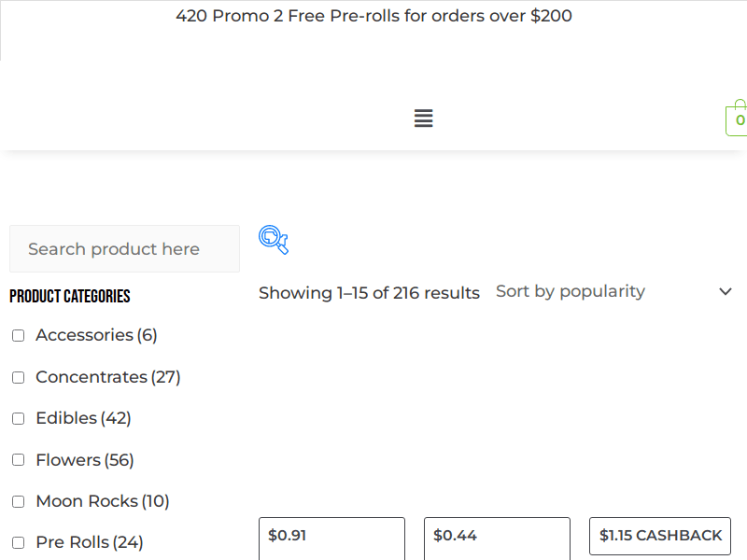
Task: Click the Product Categories heading
Action: [70, 297]
